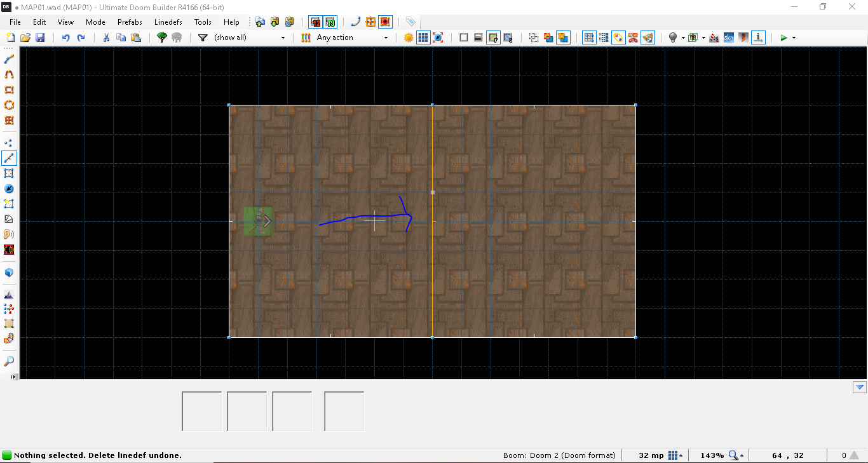Screen dimensions: 868x463
Task: Open the zoom level dropdown in status bar
Action: tap(736, 455)
